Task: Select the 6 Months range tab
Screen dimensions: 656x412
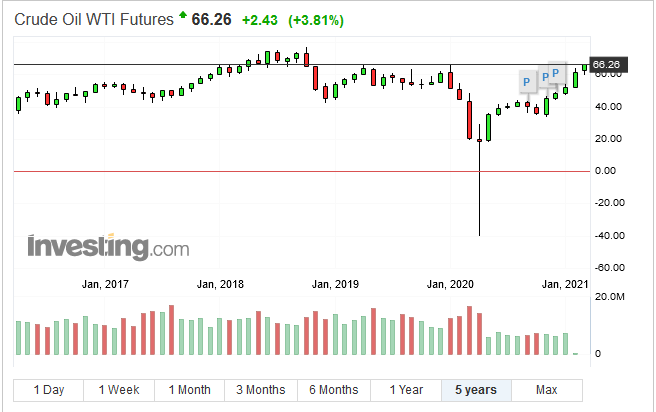Action: click(333, 389)
